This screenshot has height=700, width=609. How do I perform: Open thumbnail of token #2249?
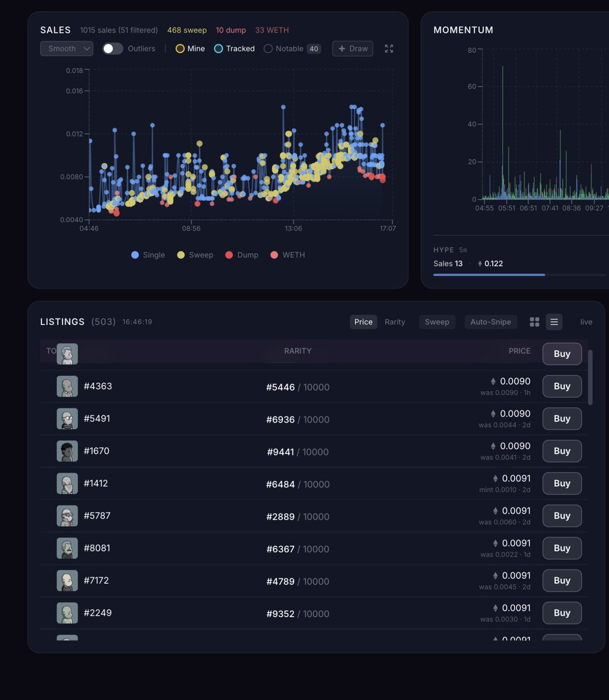(x=67, y=613)
